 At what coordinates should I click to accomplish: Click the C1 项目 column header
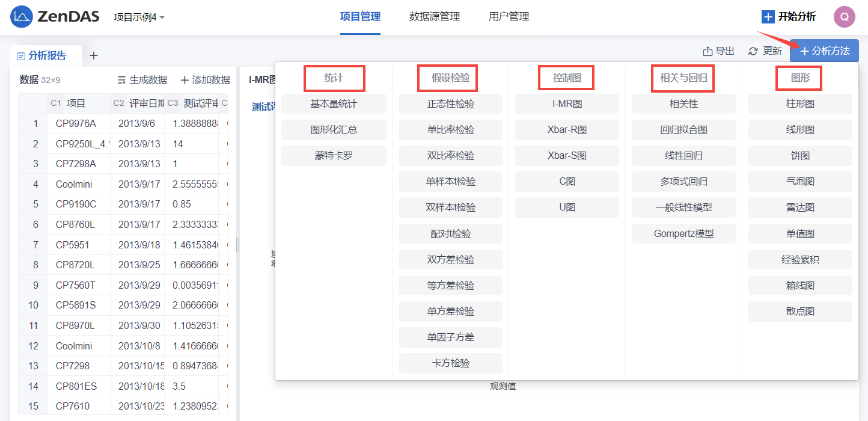76,103
